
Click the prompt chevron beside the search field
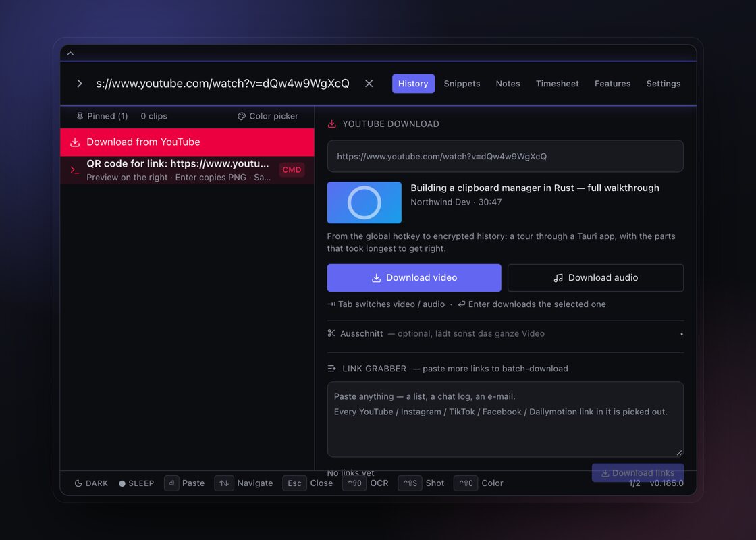[x=80, y=84]
